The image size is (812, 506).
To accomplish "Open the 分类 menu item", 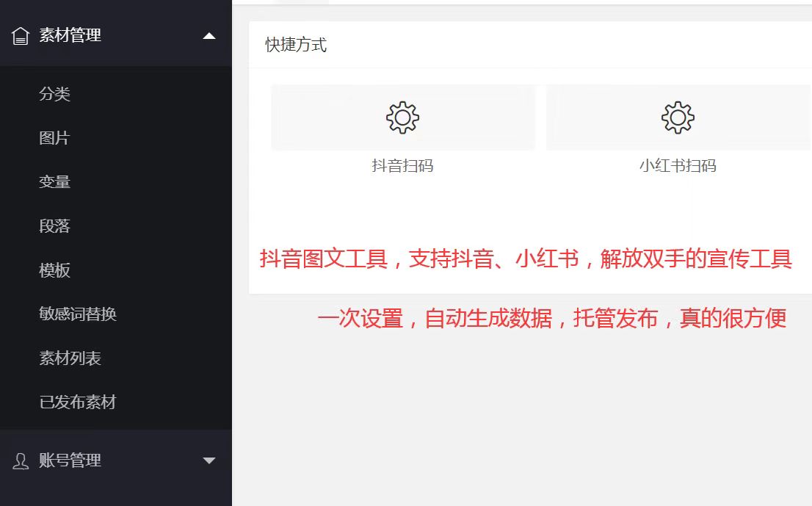I will coord(54,94).
